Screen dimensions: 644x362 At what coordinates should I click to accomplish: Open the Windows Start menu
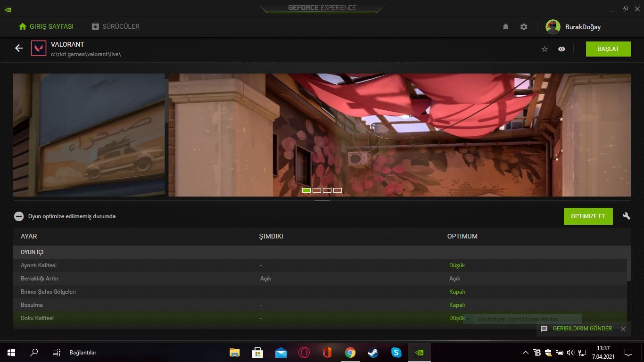coord(11,353)
